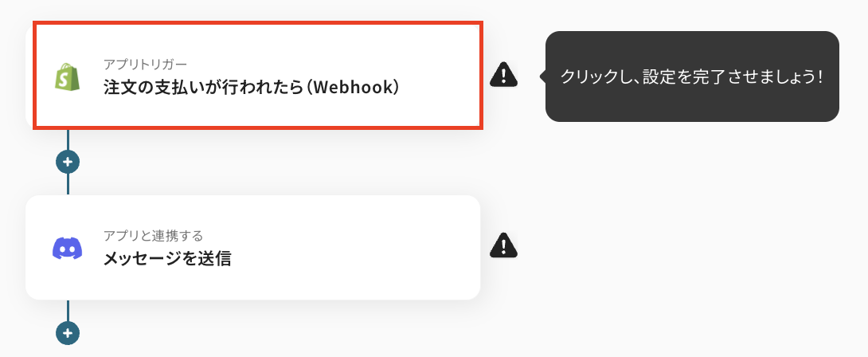
Task: Click connector line below the Discord card
Action: pyautogui.click(x=68, y=311)
